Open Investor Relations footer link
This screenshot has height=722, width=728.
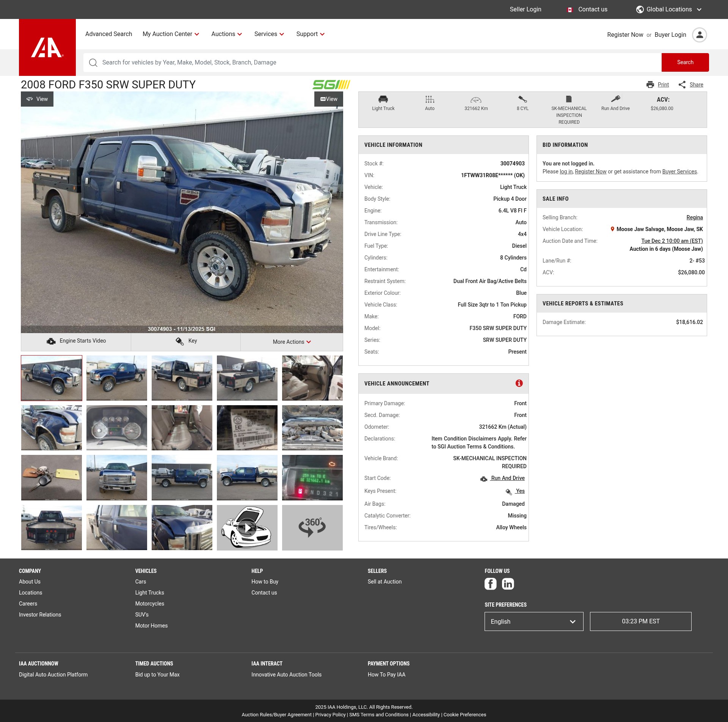pyautogui.click(x=40, y=615)
